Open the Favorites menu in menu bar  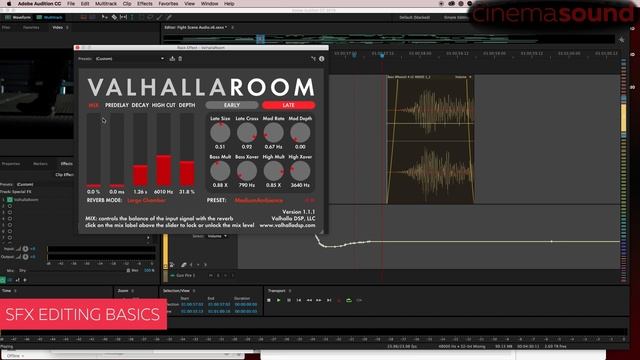pyautogui.click(x=168, y=4)
